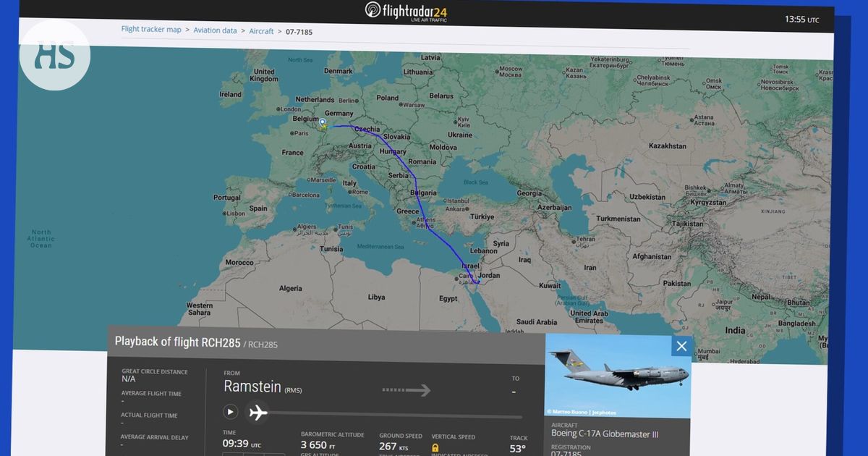Go to Aviation data breadcrumb link
The width and height of the screenshot is (868, 456).
click(215, 30)
